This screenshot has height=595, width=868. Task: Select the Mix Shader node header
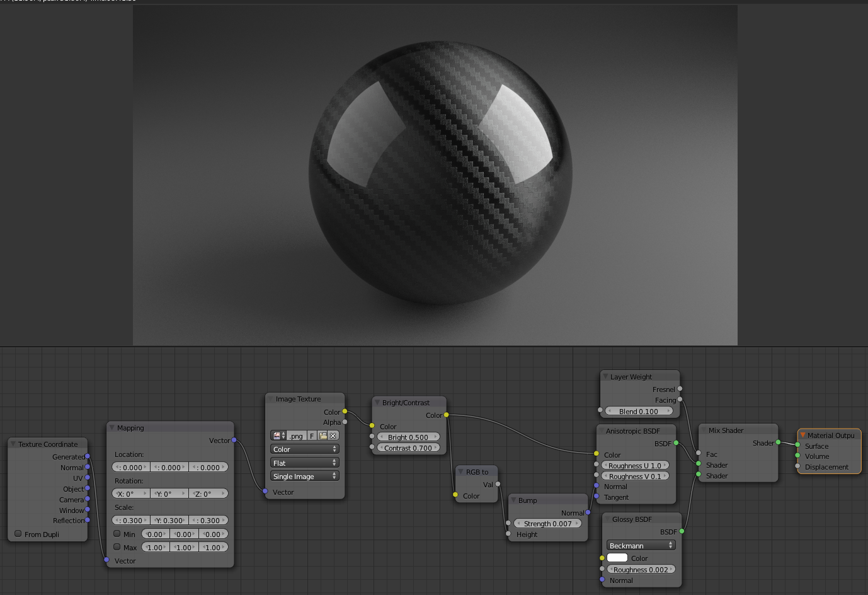point(738,430)
